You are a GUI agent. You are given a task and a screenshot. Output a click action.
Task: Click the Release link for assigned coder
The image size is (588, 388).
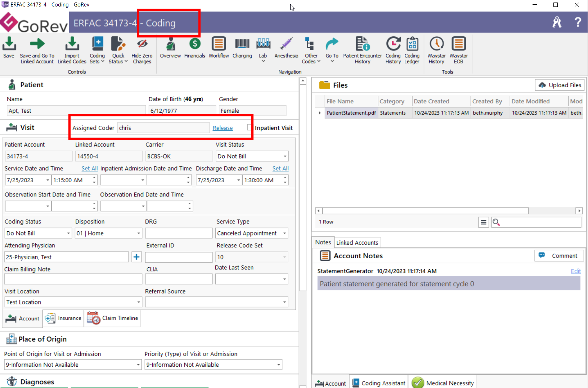223,128
